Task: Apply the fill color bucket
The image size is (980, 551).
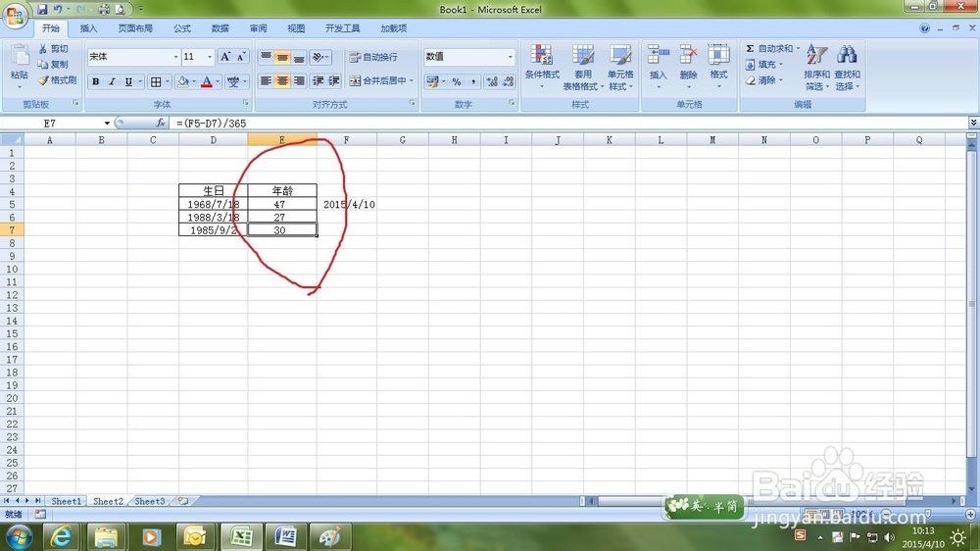Action: [x=183, y=81]
